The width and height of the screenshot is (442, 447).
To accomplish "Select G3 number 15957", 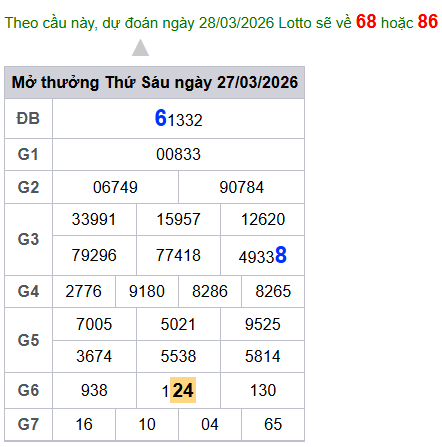I will [x=178, y=219].
